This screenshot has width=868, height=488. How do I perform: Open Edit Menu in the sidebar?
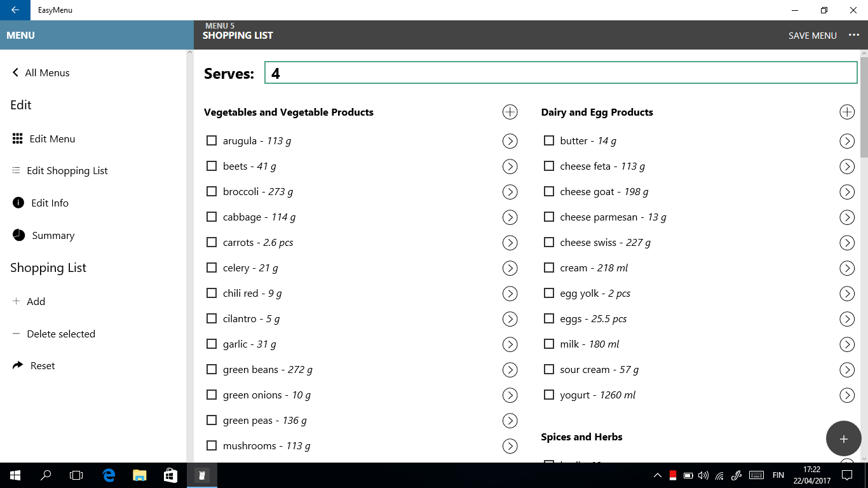[52, 139]
